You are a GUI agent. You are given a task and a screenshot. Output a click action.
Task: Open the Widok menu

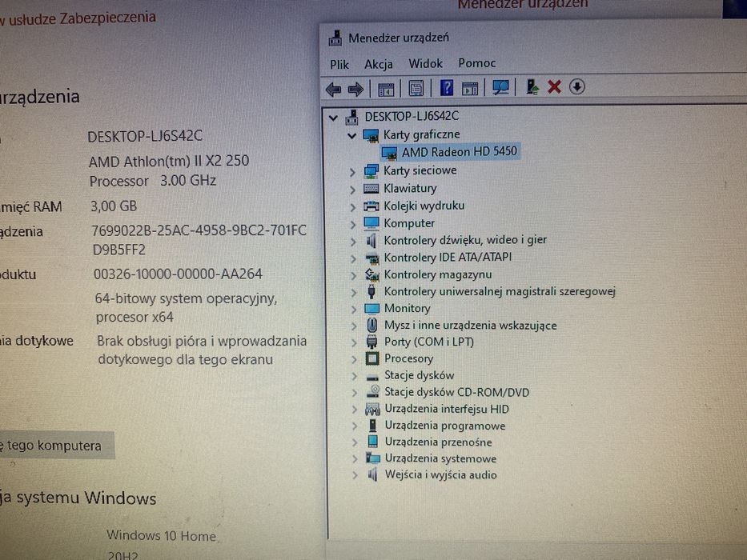pos(425,63)
